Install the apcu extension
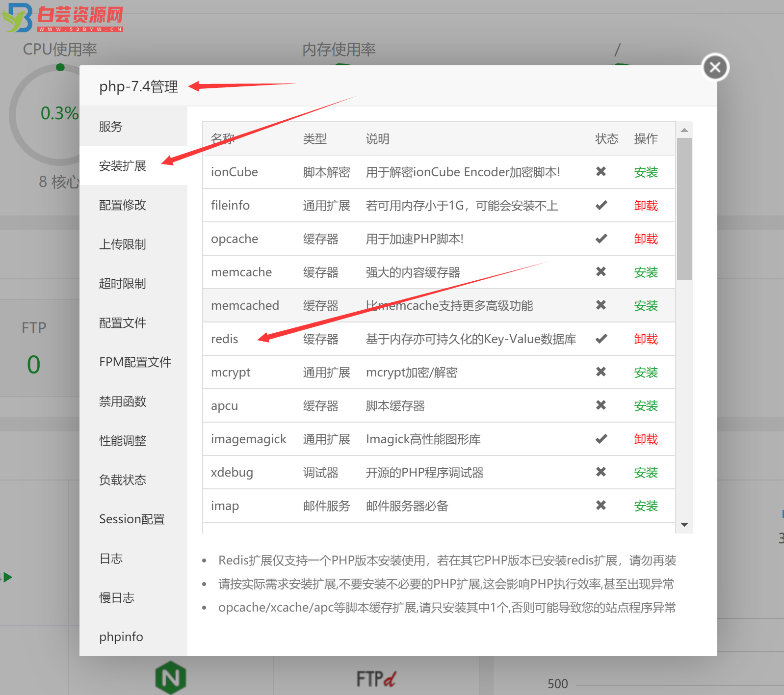This screenshot has width=784, height=695. pyautogui.click(x=646, y=406)
